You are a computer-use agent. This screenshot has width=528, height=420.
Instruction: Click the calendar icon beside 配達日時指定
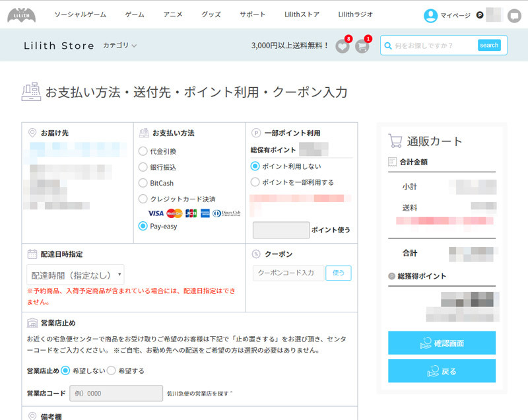pyautogui.click(x=32, y=254)
